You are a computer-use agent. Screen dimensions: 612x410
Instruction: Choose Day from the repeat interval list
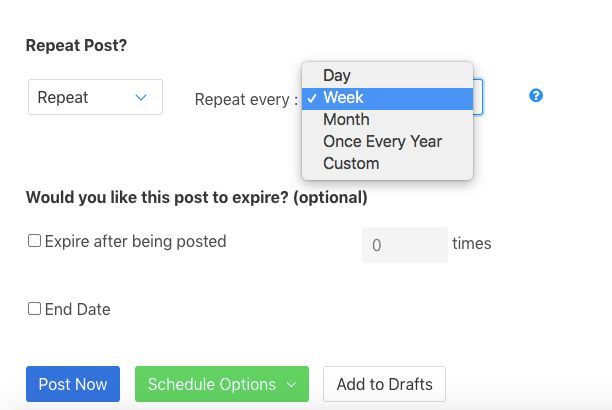(x=337, y=76)
